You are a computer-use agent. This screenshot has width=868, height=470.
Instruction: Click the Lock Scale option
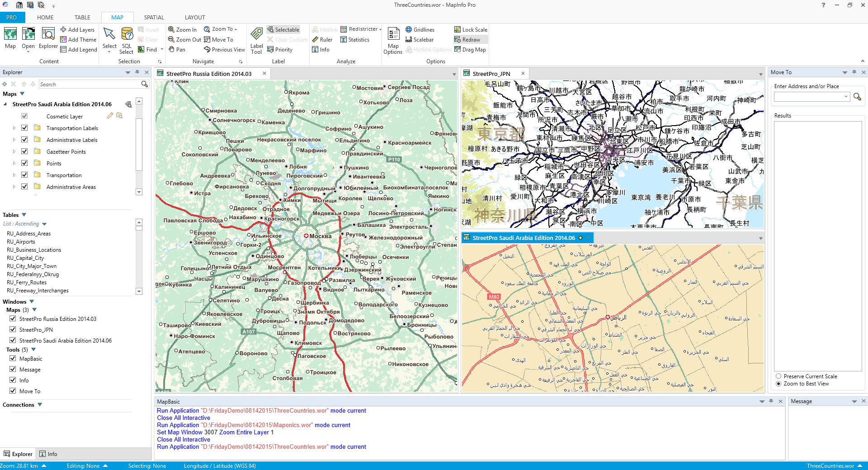click(471, 29)
